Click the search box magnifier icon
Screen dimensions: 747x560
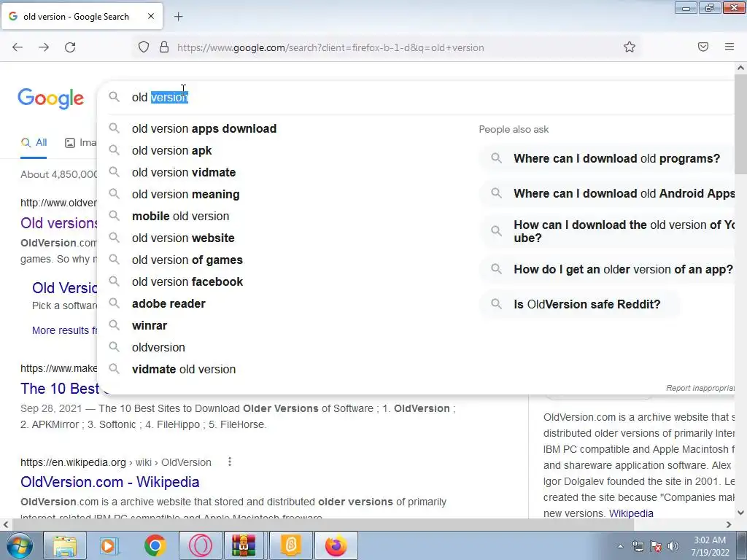pos(114,97)
